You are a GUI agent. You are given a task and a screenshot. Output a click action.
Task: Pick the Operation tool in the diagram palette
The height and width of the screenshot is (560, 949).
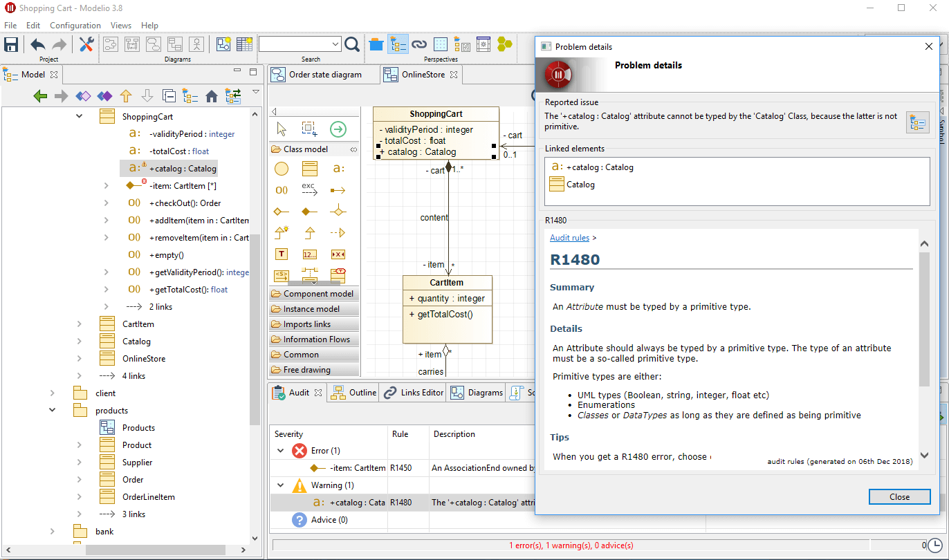click(x=282, y=189)
